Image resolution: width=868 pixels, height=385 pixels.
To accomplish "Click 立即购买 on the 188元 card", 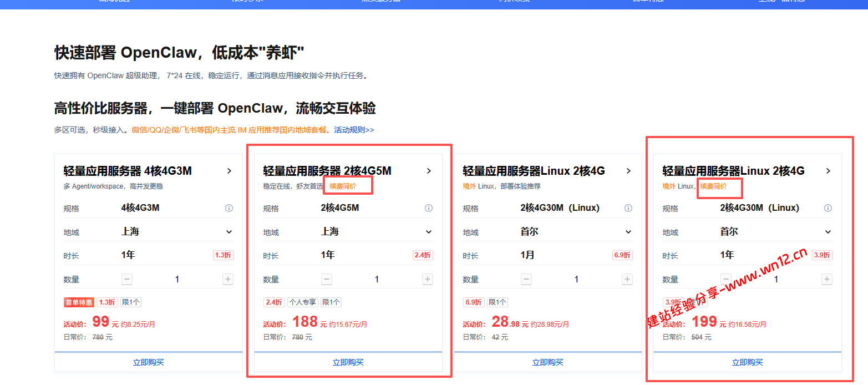I will click(x=348, y=362).
